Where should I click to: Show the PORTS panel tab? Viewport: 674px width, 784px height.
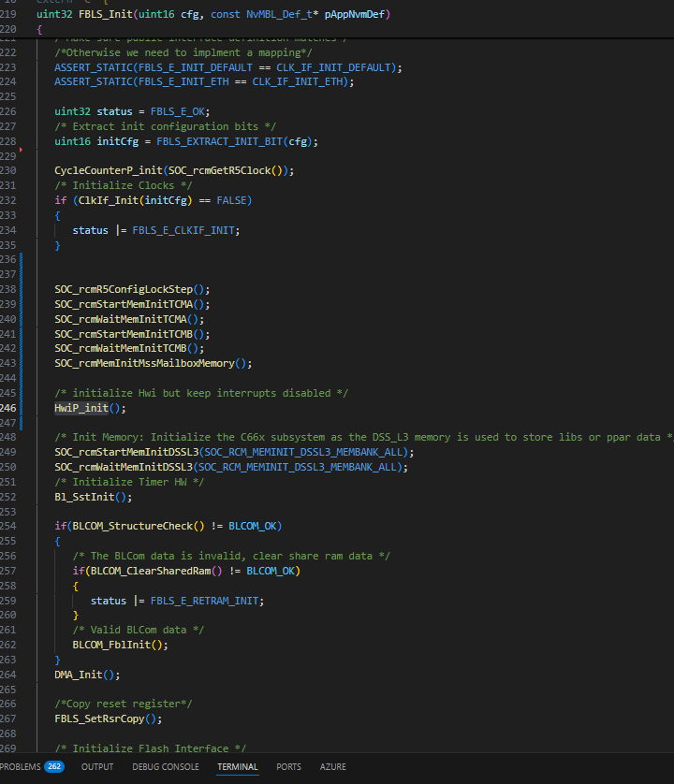click(x=288, y=766)
